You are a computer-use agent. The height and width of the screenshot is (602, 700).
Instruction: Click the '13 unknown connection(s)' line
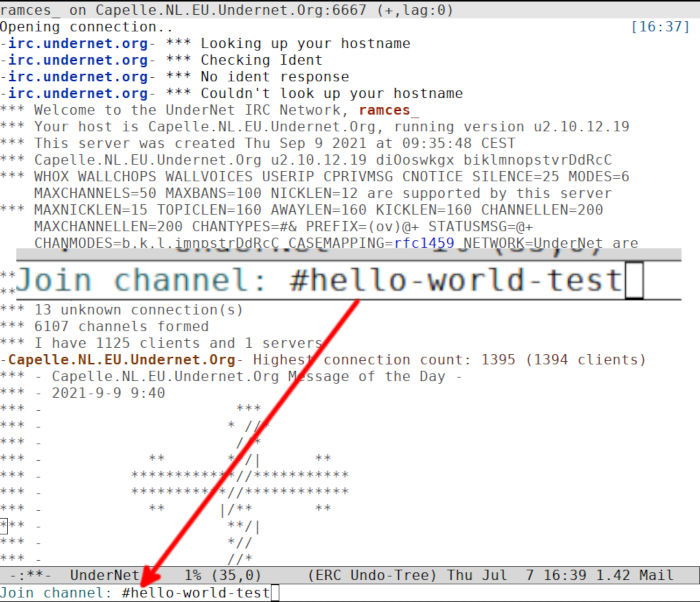click(x=122, y=309)
